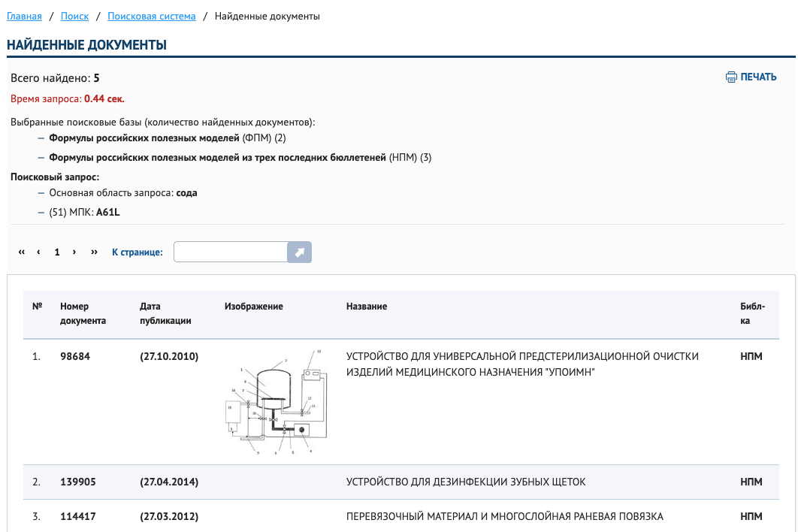798x532 pixels.
Task: Open document number 114417
Action: coord(78,516)
